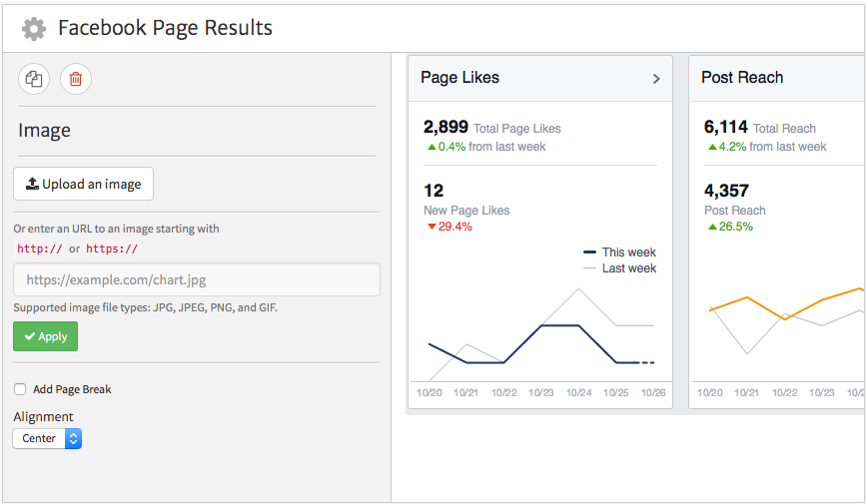Click the Upload an image button
Viewport: 866px width, 504px height.
pos(84,184)
